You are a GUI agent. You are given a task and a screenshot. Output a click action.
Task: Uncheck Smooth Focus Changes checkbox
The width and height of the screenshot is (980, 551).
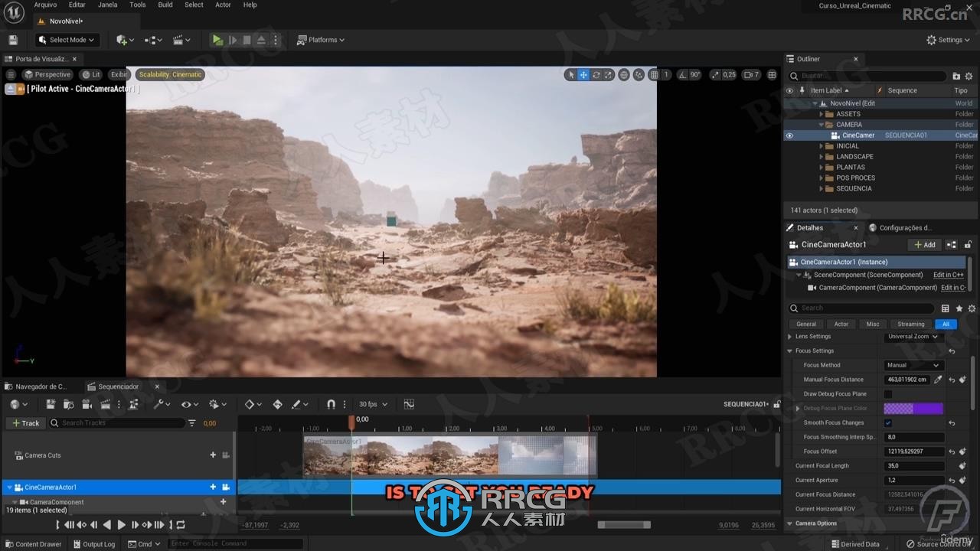[888, 423]
